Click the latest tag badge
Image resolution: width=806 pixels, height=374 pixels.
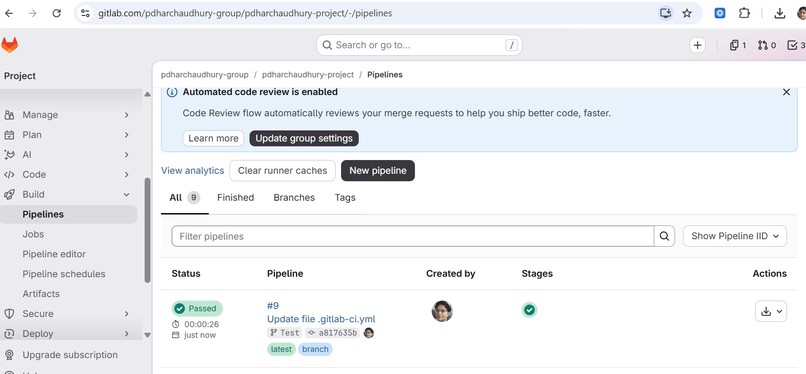click(x=281, y=349)
